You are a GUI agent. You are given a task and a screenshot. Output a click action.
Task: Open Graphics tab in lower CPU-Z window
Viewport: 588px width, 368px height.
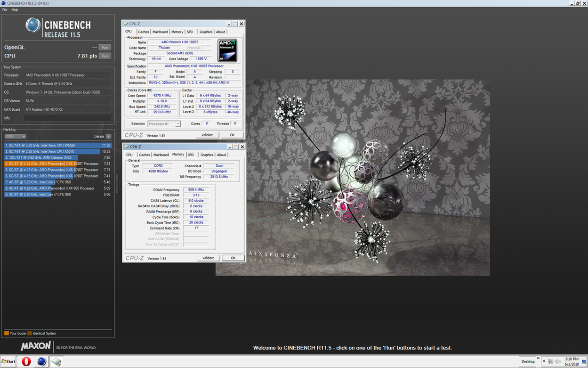207,155
